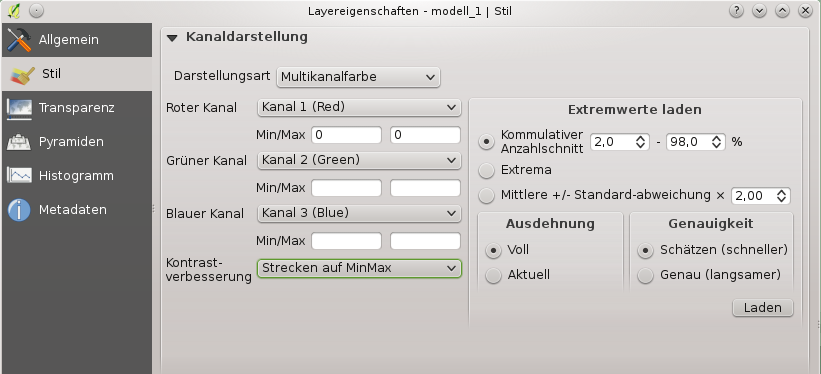The height and width of the screenshot is (374, 821).
Task: Open the Metadaten info icon
Action: click(x=19, y=210)
